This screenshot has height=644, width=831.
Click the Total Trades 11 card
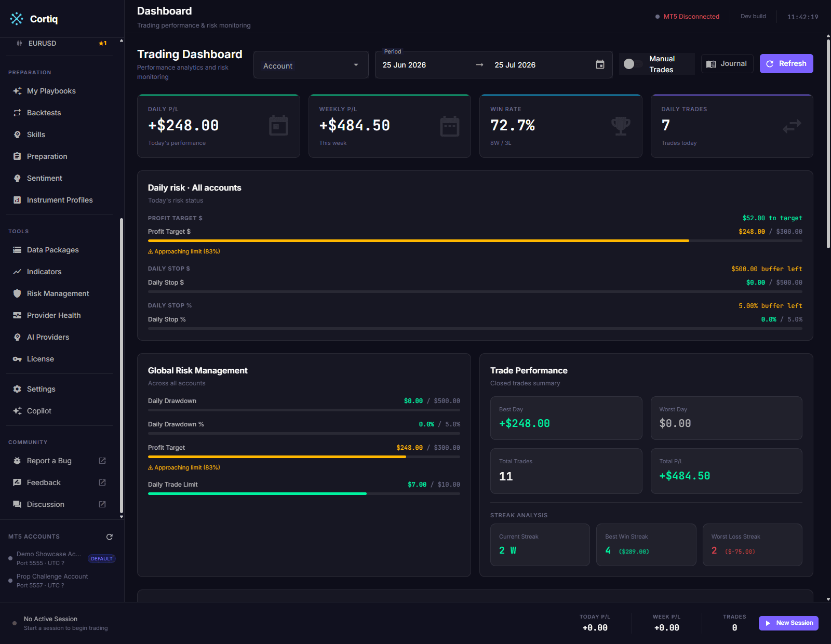(x=566, y=471)
